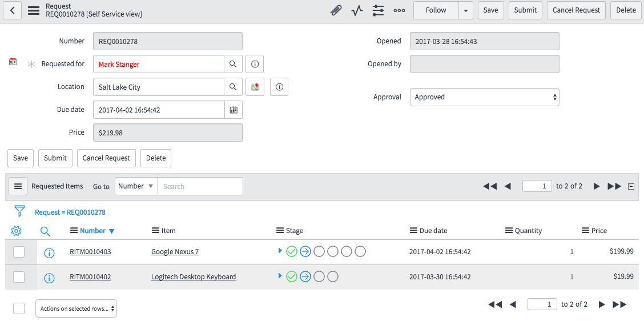The height and width of the screenshot is (321, 644).
Task: Open the activity stream icon
Action: click(357, 10)
